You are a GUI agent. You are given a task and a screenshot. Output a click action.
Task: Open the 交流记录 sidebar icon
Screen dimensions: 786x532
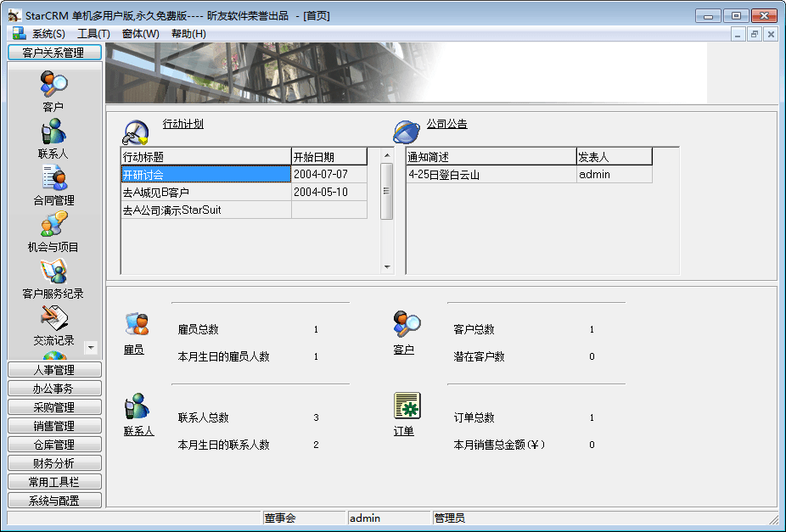53,318
